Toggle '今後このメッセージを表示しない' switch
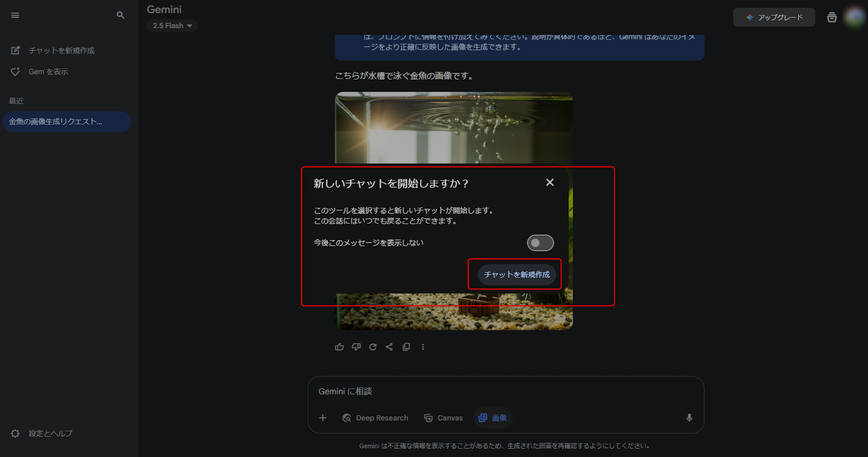 pyautogui.click(x=540, y=243)
